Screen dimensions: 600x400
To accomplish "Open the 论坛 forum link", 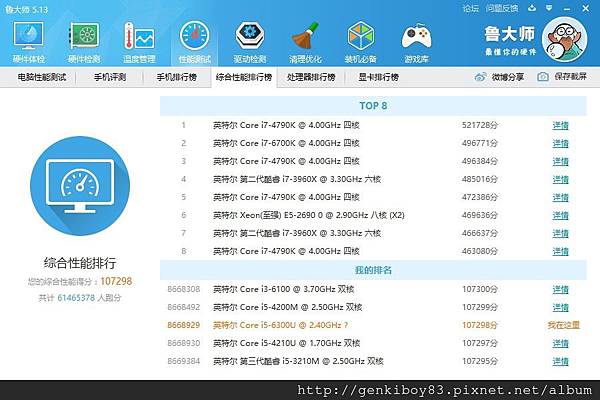I will (x=470, y=8).
